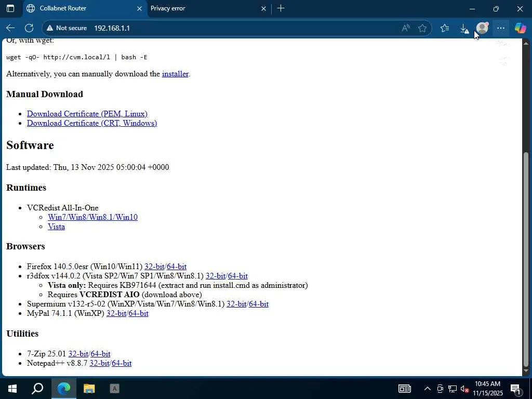Close the Collabnet Router tab
The height and width of the screenshot is (399, 532).
[x=139, y=8]
